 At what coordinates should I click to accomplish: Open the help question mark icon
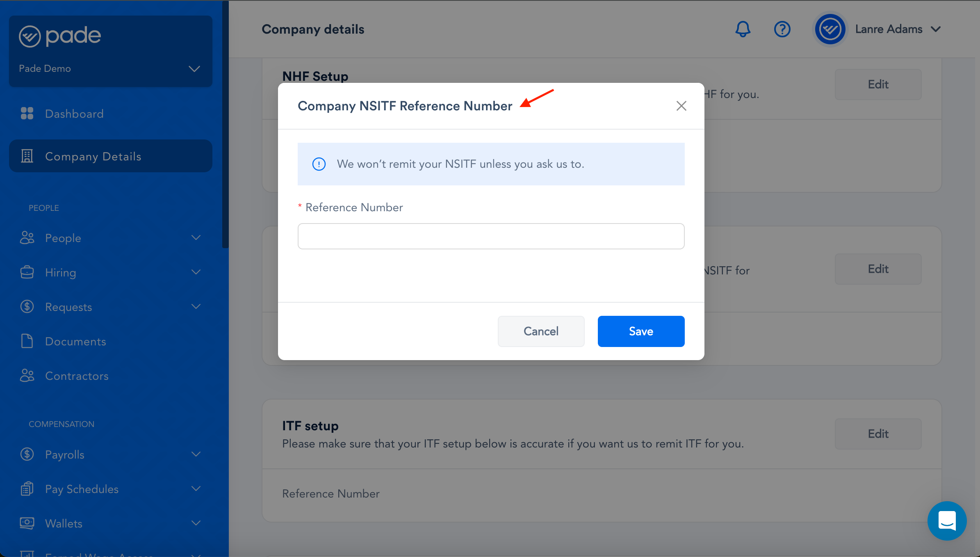782,29
